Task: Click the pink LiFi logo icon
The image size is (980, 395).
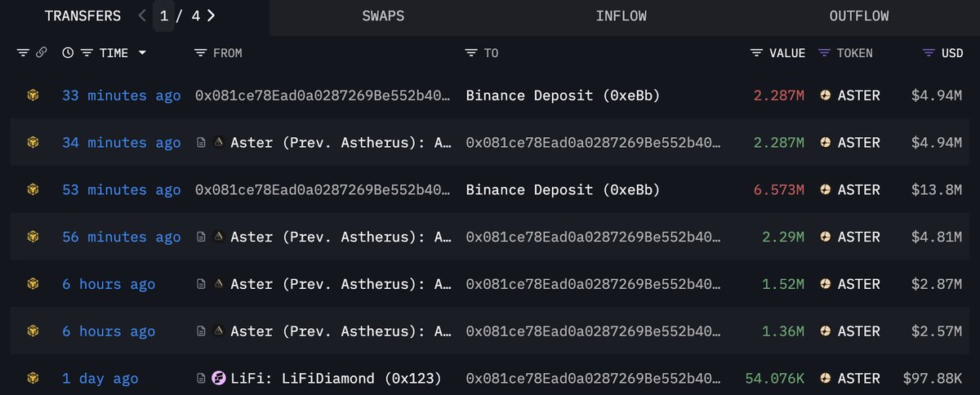Action: pyautogui.click(x=218, y=379)
